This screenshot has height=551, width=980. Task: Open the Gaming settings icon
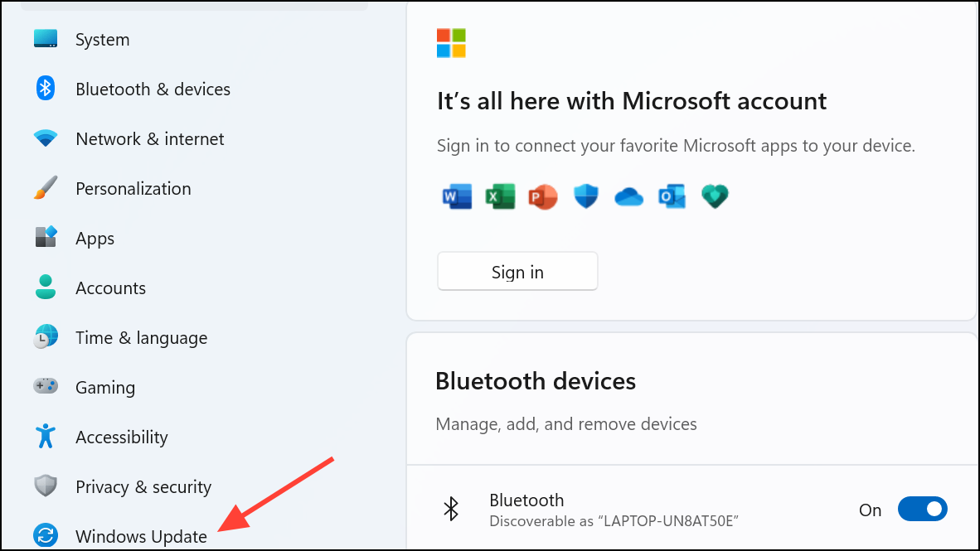(46, 387)
